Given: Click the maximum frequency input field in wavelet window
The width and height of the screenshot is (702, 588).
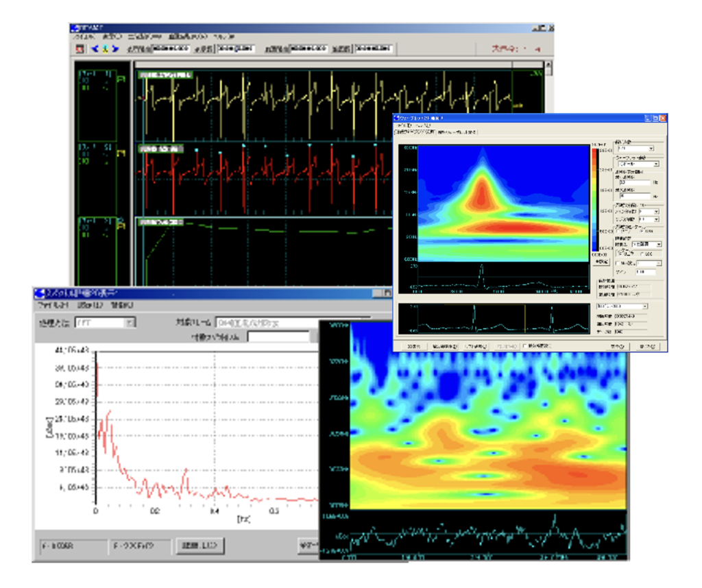Looking at the screenshot, I should pyautogui.click(x=634, y=196).
